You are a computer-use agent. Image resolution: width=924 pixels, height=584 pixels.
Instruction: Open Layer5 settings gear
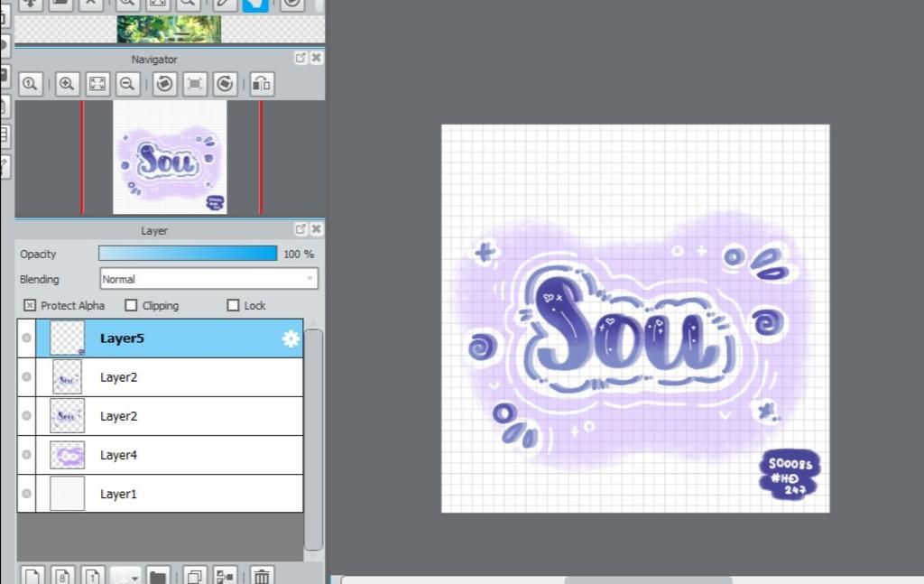tap(291, 338)
